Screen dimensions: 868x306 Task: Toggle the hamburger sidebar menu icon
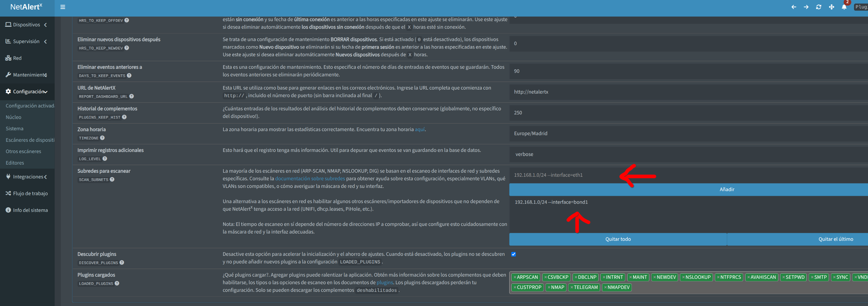pos(63,7)
